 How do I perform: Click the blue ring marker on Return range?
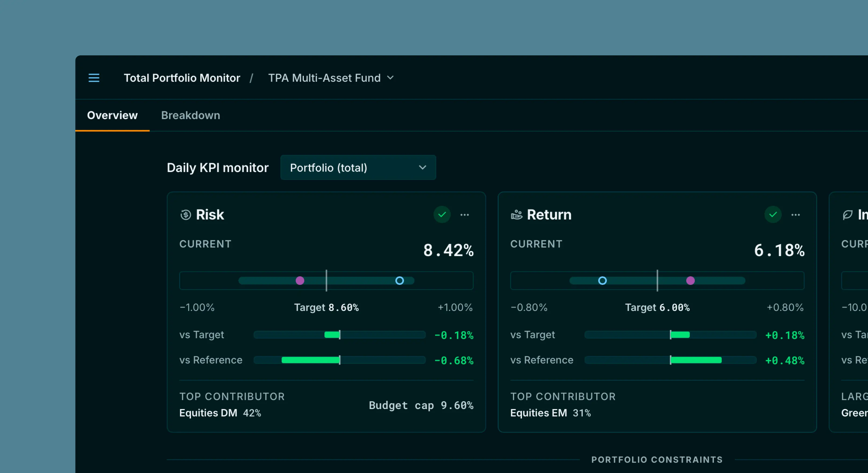(603, 280)
